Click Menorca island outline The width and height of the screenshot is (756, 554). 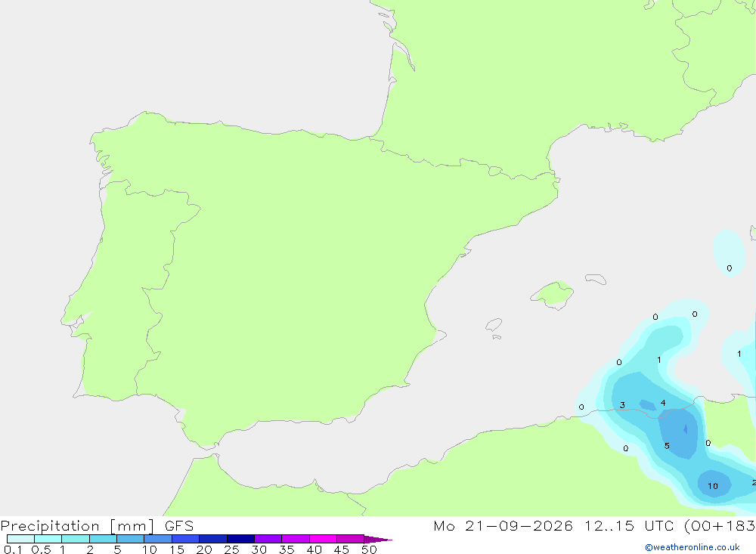(596, 279)
